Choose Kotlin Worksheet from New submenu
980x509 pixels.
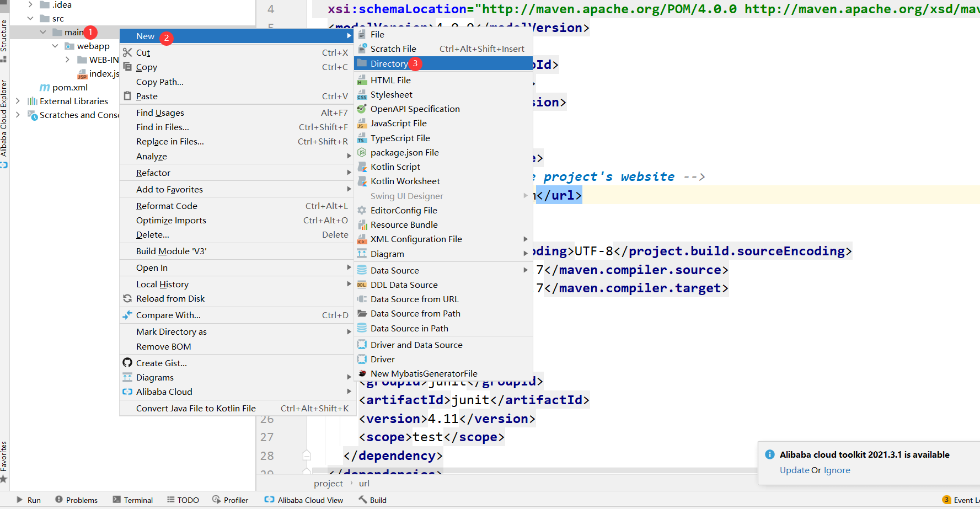click(x=443, y=181)
